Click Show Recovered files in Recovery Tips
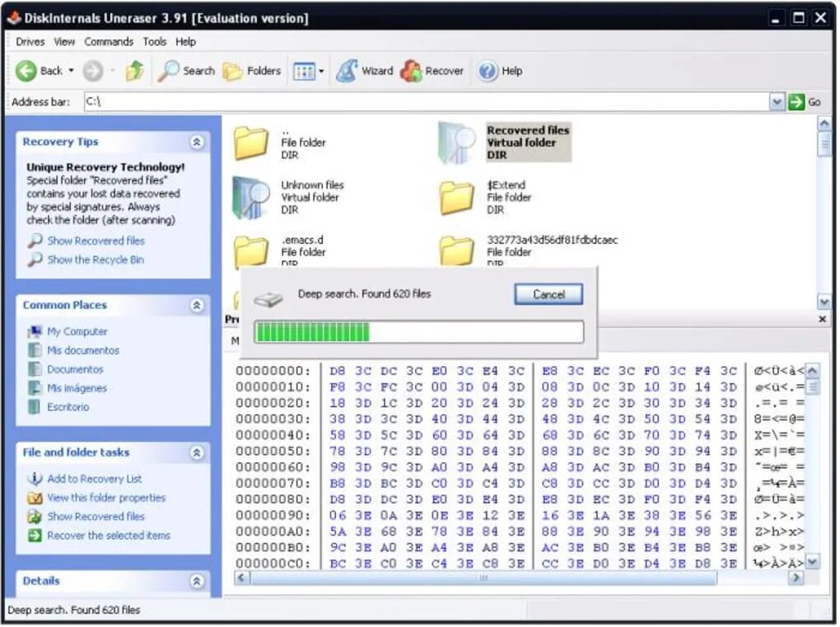The width and height of the screenshot is (840, 627). pyautogui.click(x=96, y=241)
